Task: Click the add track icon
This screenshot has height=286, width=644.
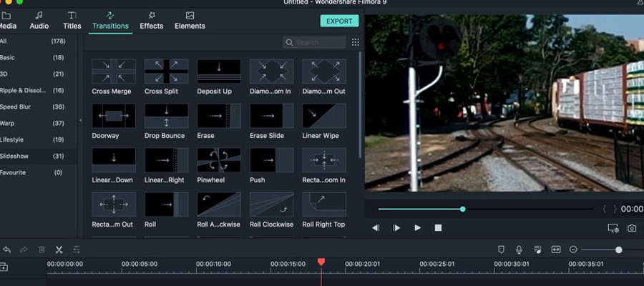Action: pyautogui.click(x=4, y=267)
